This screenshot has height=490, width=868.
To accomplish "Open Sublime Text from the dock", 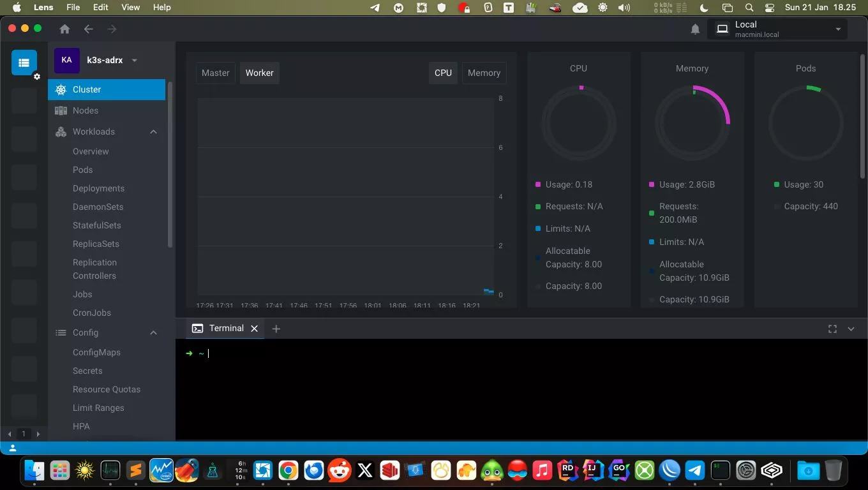I will [135, 471].
